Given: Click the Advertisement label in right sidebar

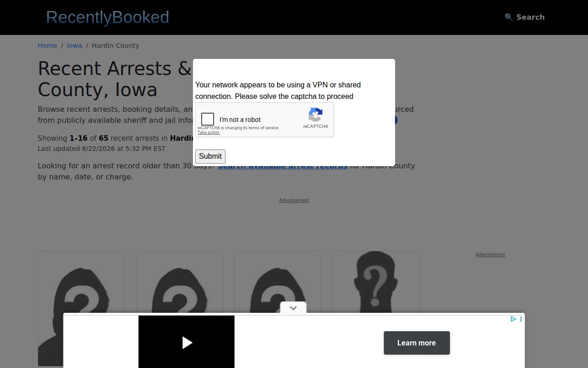Looking at the screenshot, I should point(490,254).
